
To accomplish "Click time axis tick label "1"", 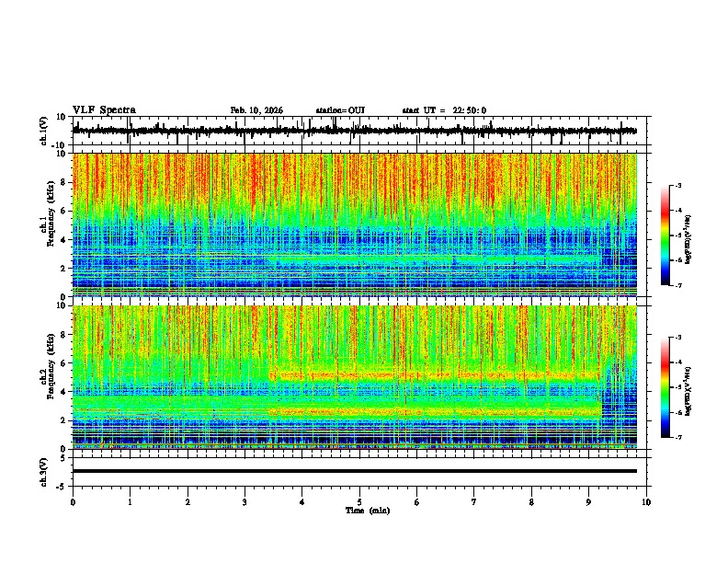I will [x=130, y=502].
